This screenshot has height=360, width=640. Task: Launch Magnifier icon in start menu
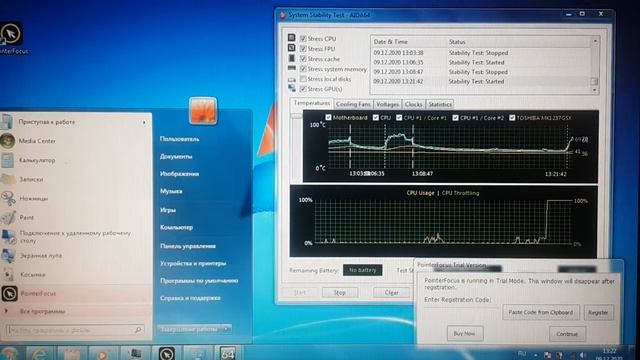[8, 256]
